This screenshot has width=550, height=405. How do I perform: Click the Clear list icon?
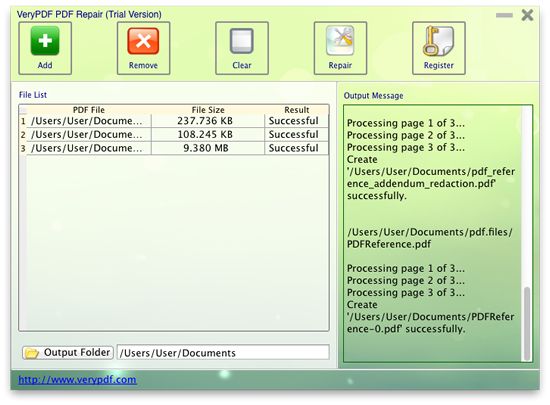coord(242,41)
